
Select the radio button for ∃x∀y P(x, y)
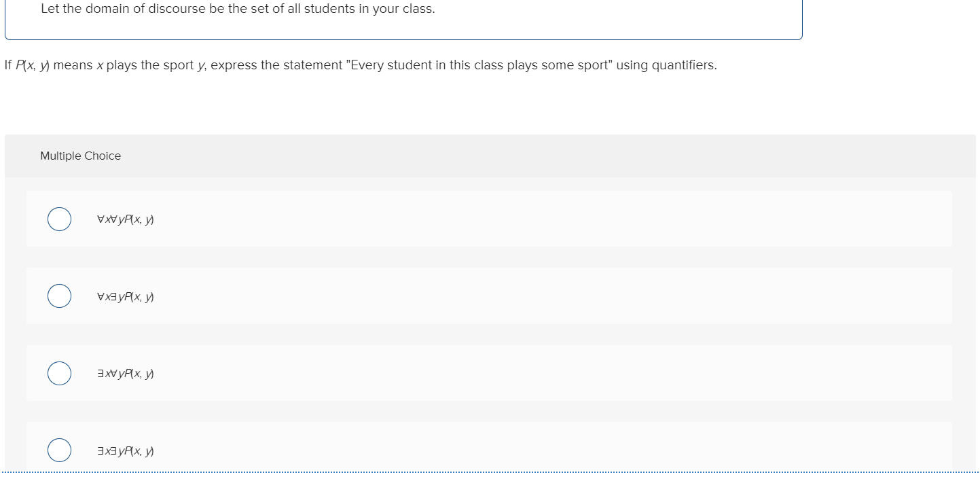(x=59, y=373)
